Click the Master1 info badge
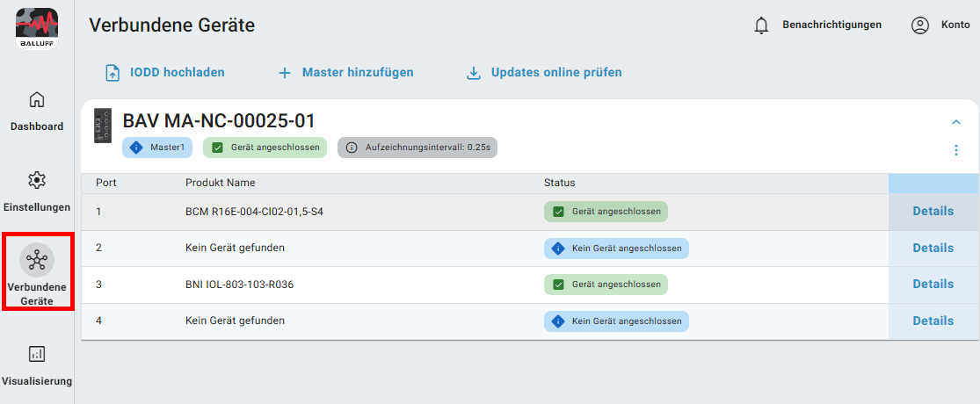The height and width of the screenshot is (404, 980). (157, 148)
